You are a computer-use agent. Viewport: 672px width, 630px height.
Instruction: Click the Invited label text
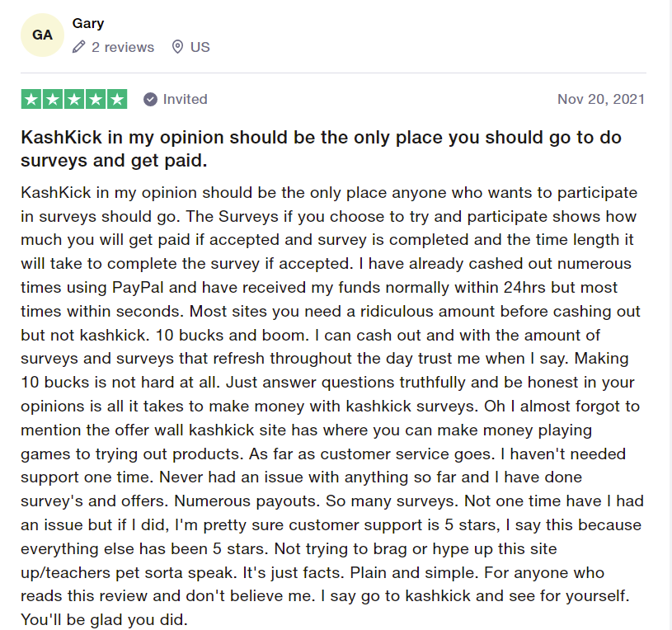pyautogui.click(x=186, y=99)
